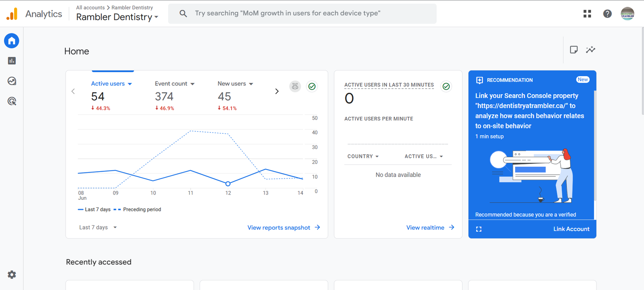Click the Search Console recommendation headline
Screen dimensions: 644x290
(530, 111)
